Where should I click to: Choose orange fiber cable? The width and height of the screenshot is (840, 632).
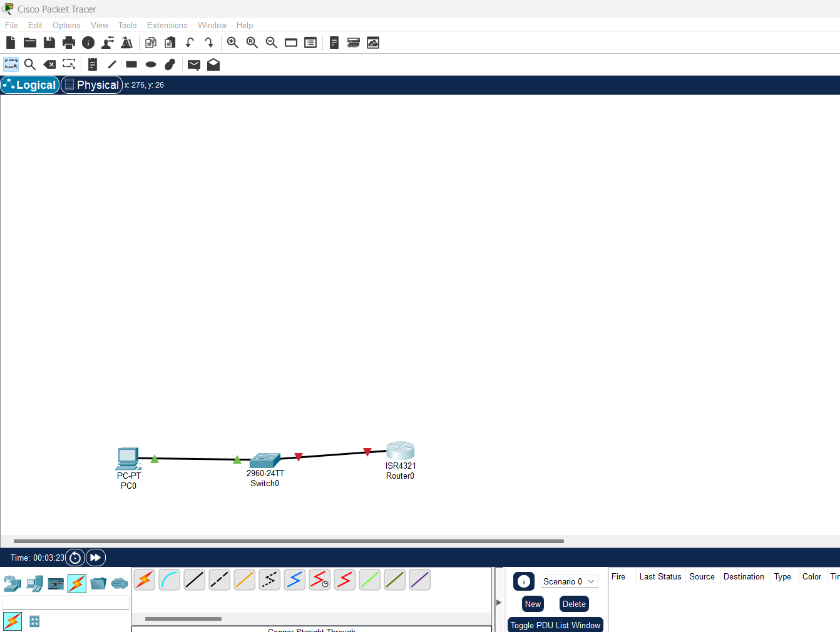pyautogui.click(x=245, y=580)
